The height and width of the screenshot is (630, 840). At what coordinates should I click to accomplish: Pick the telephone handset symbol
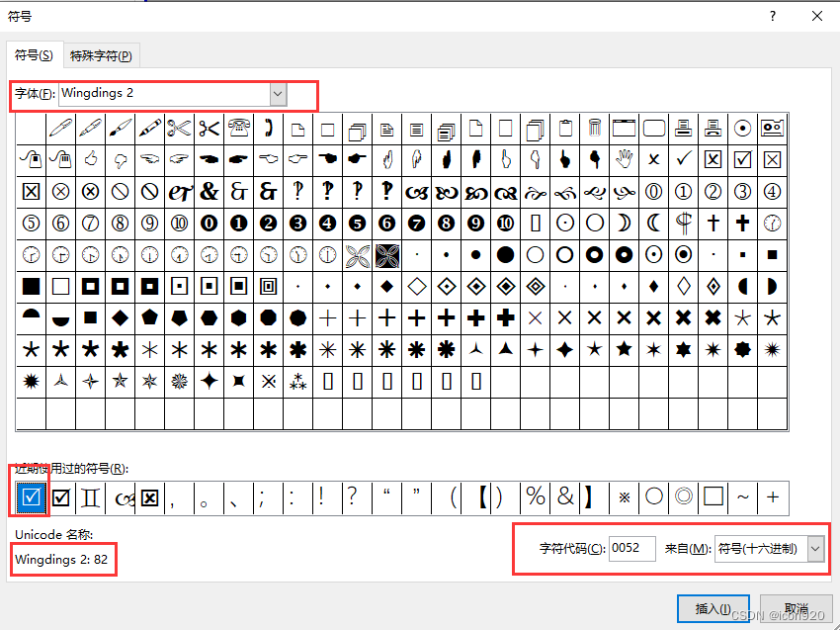click(269, 129)
